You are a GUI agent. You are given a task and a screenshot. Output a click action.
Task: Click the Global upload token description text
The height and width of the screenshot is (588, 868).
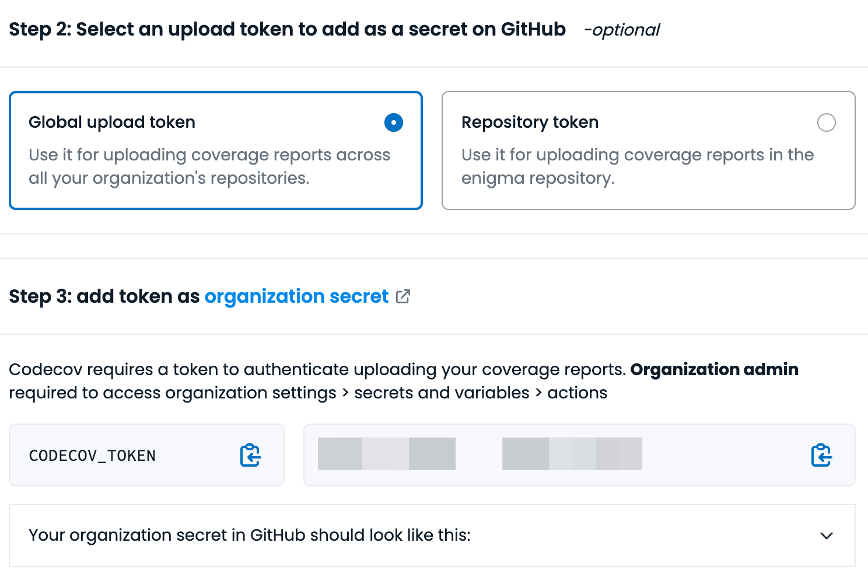(209, 166)
